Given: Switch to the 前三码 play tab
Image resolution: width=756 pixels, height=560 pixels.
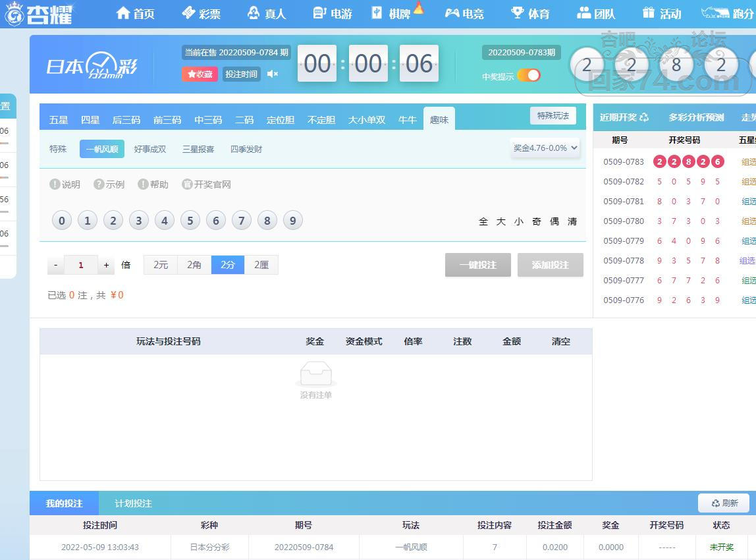Looking at the screenshot, I should [167, 120].
